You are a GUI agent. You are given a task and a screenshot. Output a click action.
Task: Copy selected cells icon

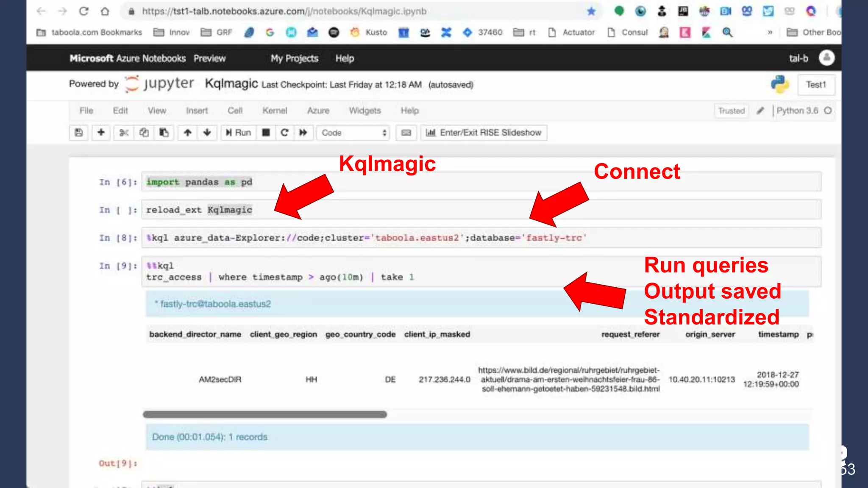(x=144, y=133)
